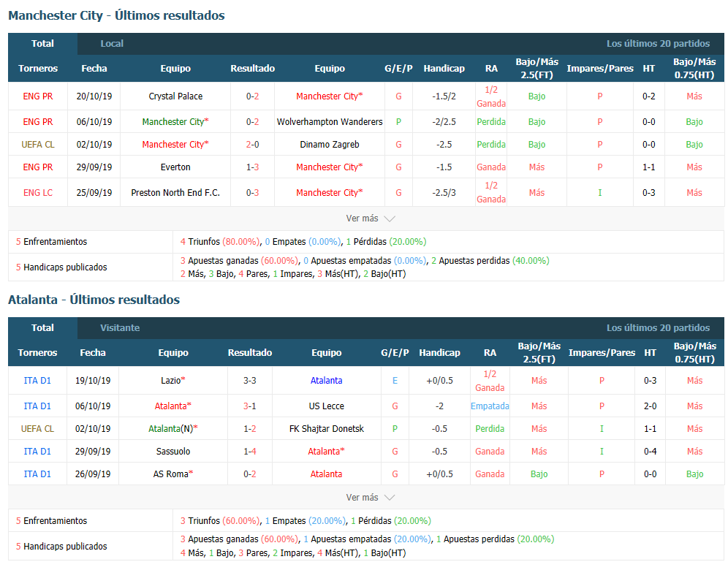Click date 29/09/19 in Manchester City table
The width and height of the screenshot is (728, 570).
tap(94, 167)
